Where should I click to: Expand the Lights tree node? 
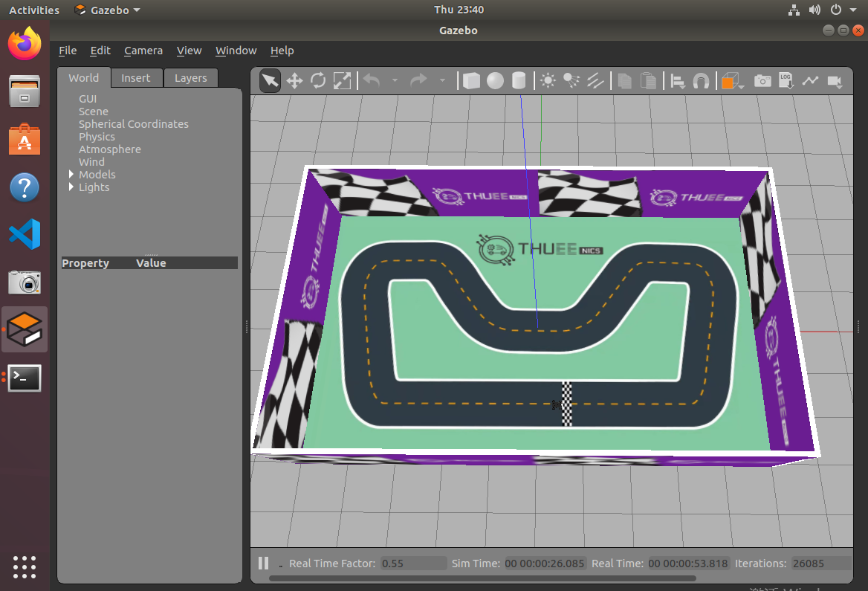[71, 187]
